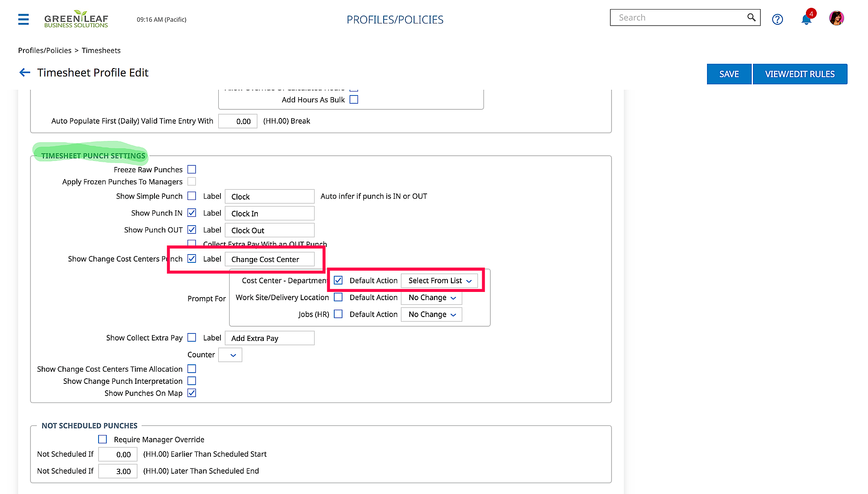The image size is (868, 494).
Task: Uncheck Show Punch IN checkbox
Action: (x=192, y=213)
